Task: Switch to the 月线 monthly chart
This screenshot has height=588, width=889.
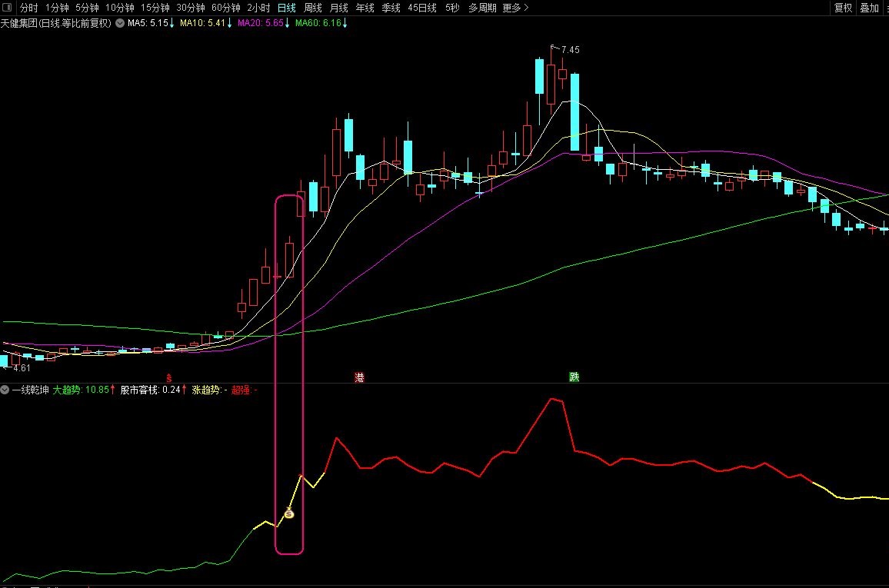Action: tap(338, 8)
